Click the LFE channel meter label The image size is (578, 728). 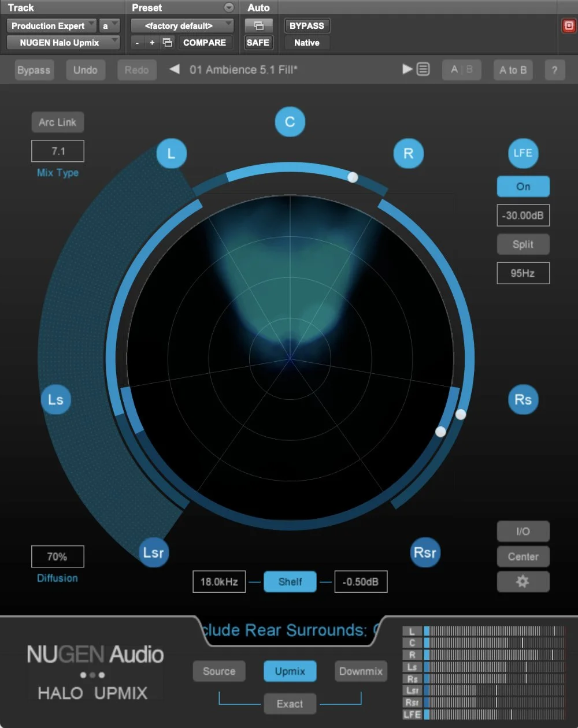point(412,714)
